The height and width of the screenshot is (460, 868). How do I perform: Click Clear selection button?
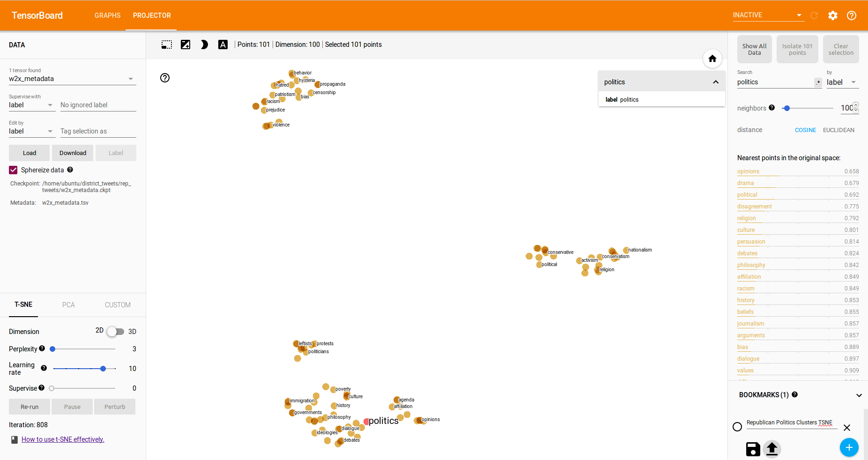tap(841, 49)
